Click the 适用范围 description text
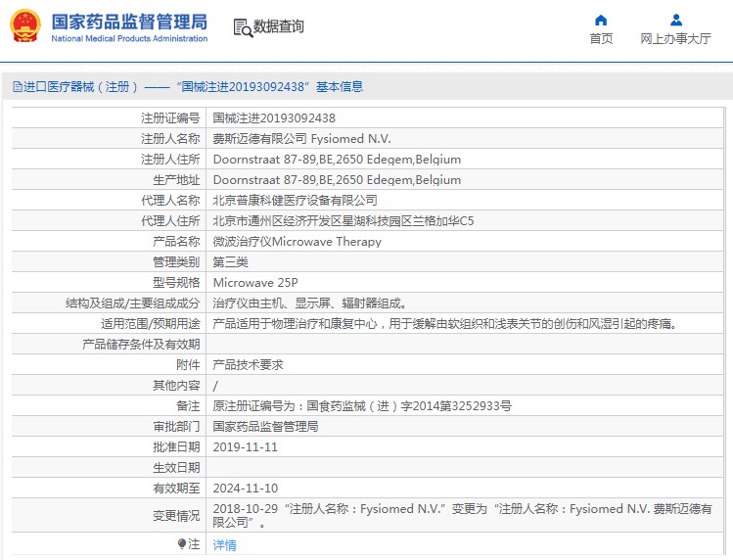 [x=444, y=324]
